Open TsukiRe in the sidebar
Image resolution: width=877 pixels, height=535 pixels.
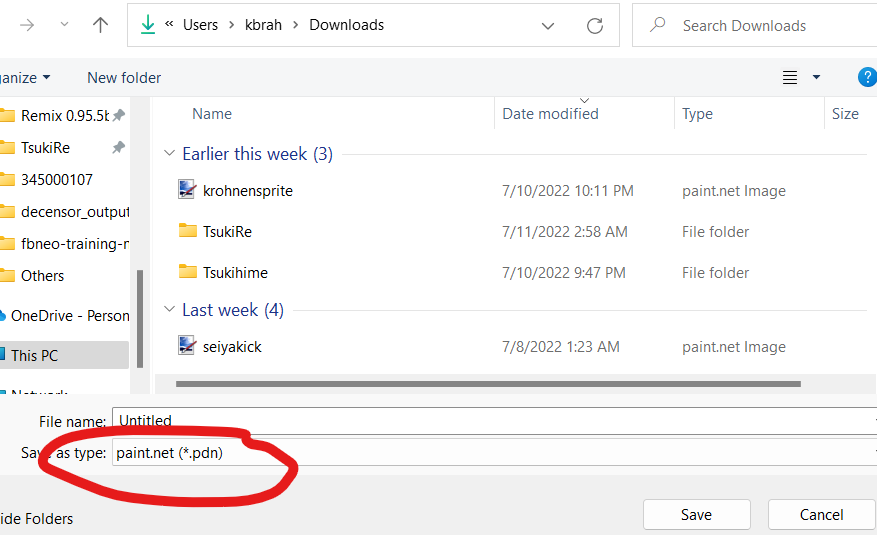tap(45, 148)
